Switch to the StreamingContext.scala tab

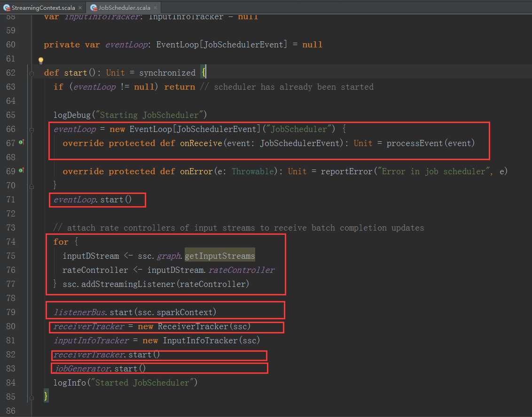(x=41, y=8)
